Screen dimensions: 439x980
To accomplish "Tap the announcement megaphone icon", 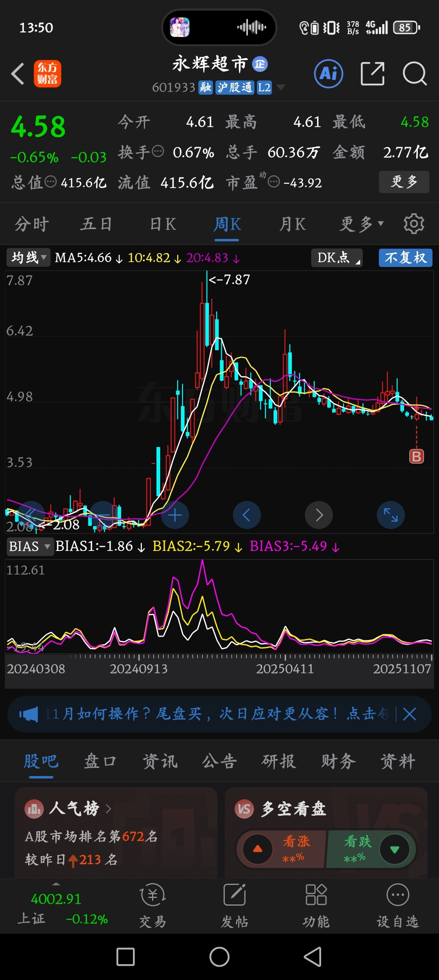I will pos(28,714).
